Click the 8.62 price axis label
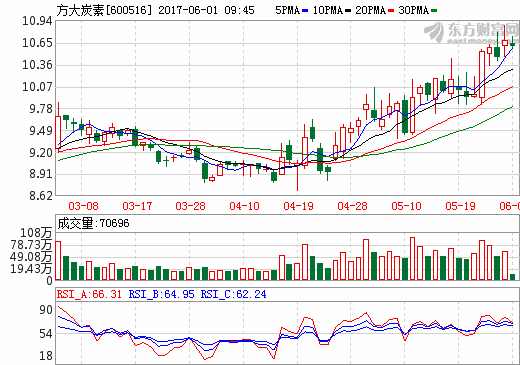The width and height of the screenshot is (520, 365). click(x=41, y=196)
